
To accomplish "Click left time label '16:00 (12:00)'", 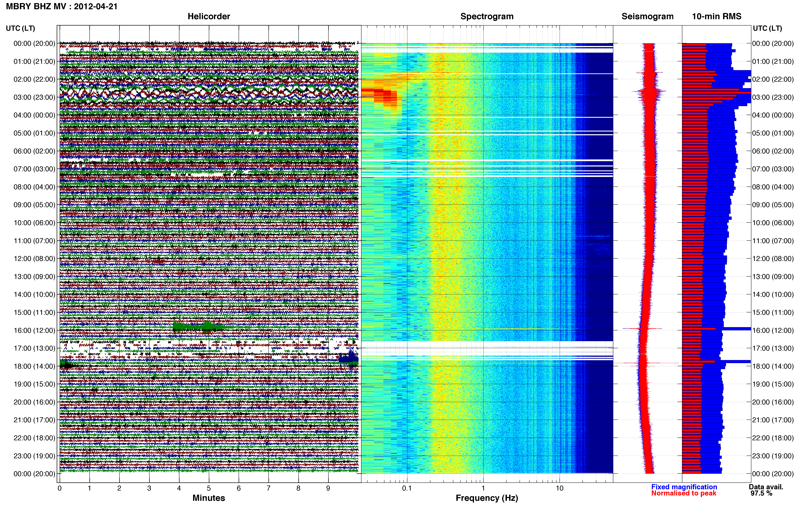I will point(34,330).
